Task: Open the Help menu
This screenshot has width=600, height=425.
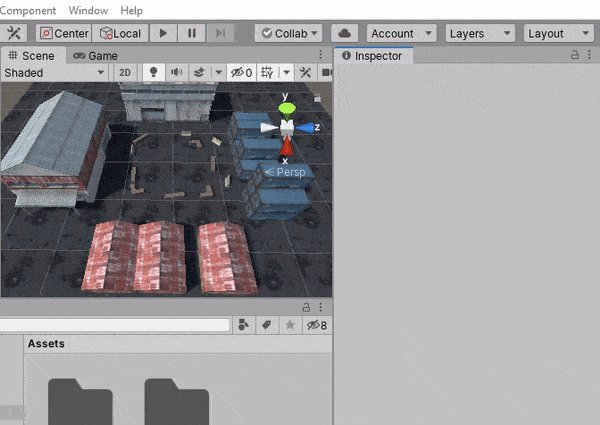Action: (131, 10)
